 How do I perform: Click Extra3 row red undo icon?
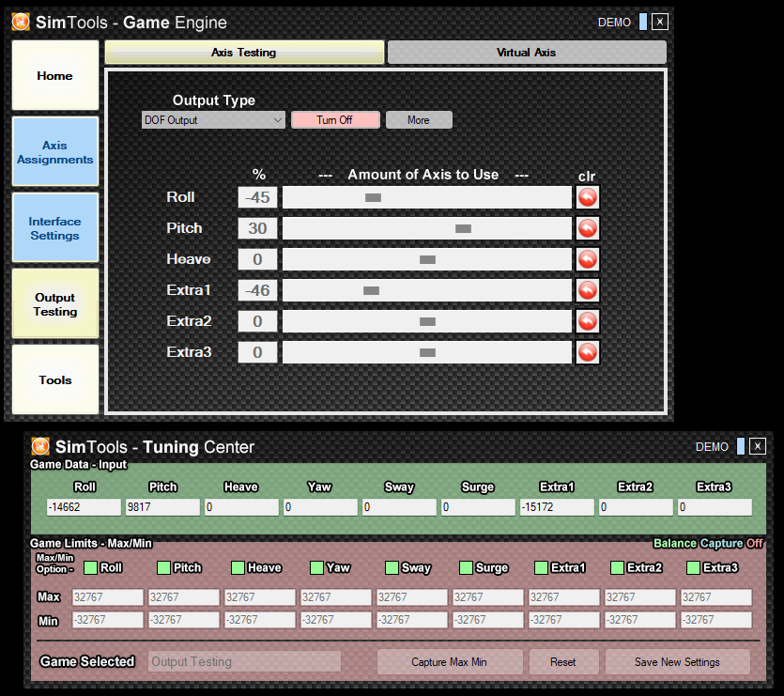pos(587,352)
